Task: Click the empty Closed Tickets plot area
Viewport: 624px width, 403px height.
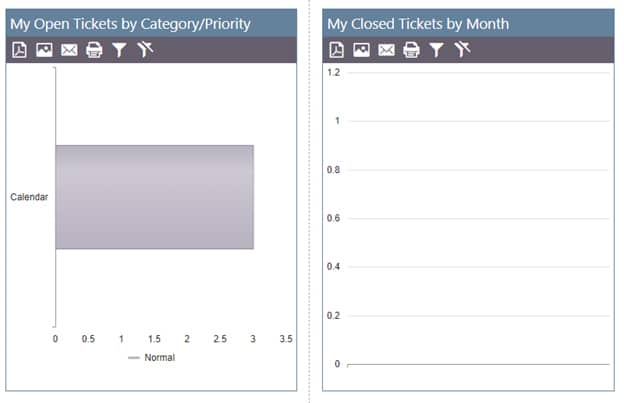Action: pyautogui.click(x=478, y=218)
